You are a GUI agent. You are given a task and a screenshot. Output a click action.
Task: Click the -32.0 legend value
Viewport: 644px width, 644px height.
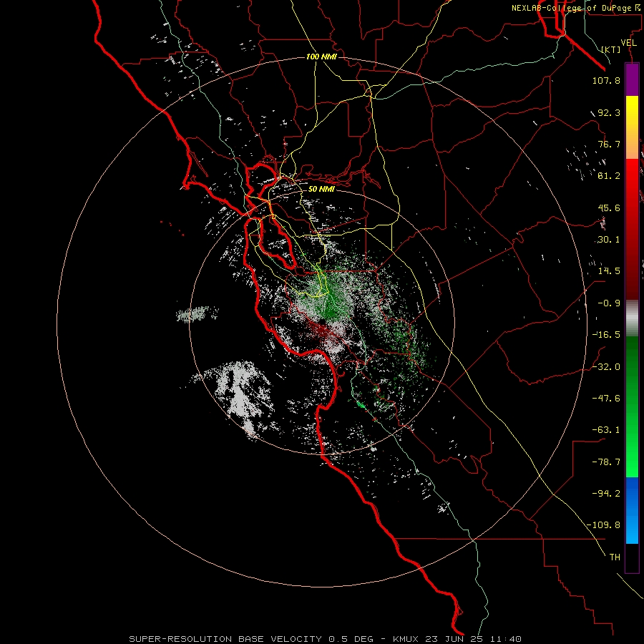point(606,367)
